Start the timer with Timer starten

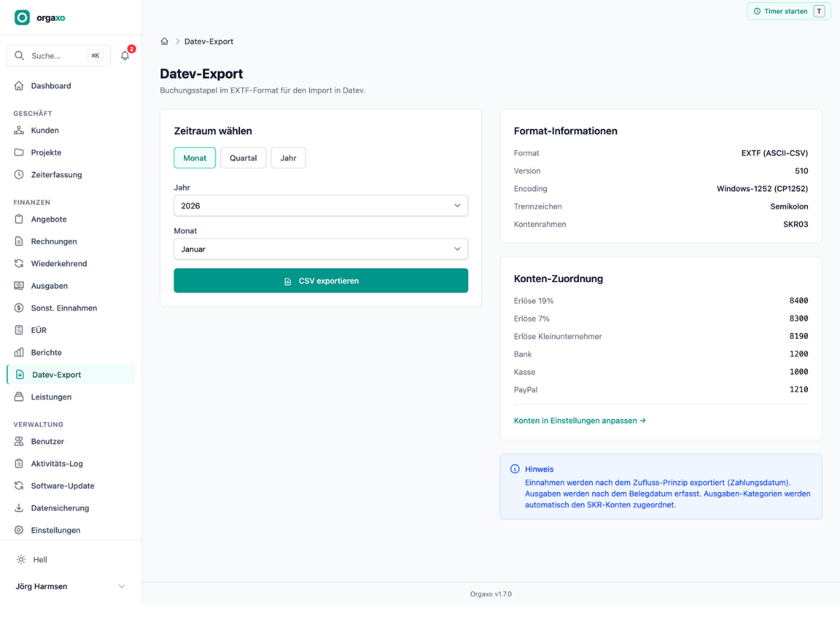pyautogui.click(x=789, y=11)
